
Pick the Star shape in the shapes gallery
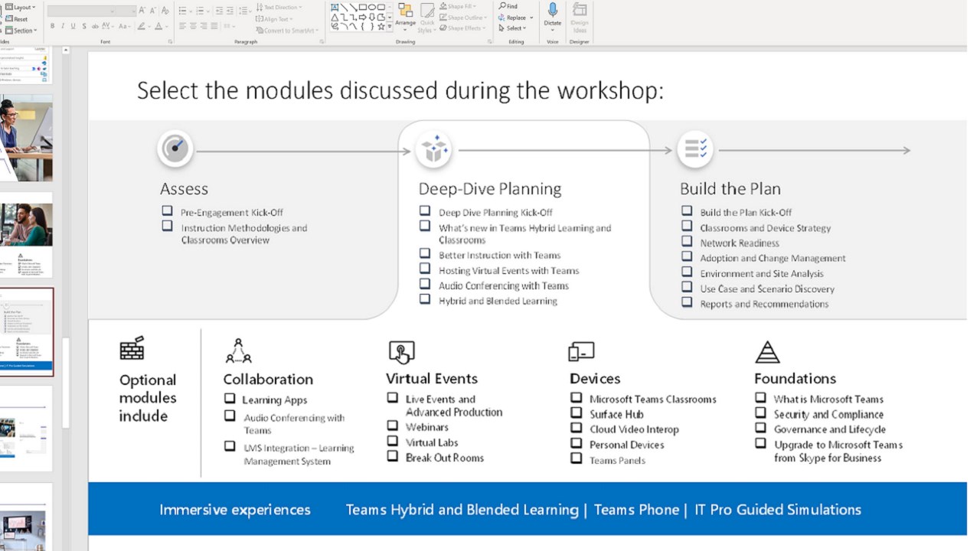point(381,26)
